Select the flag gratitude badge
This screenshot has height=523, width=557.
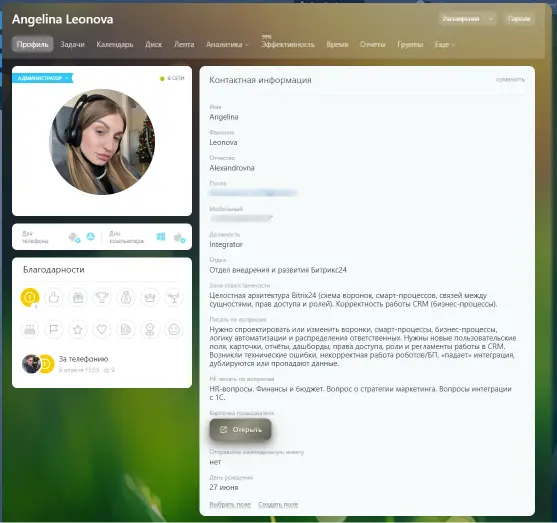pos(54,329)
